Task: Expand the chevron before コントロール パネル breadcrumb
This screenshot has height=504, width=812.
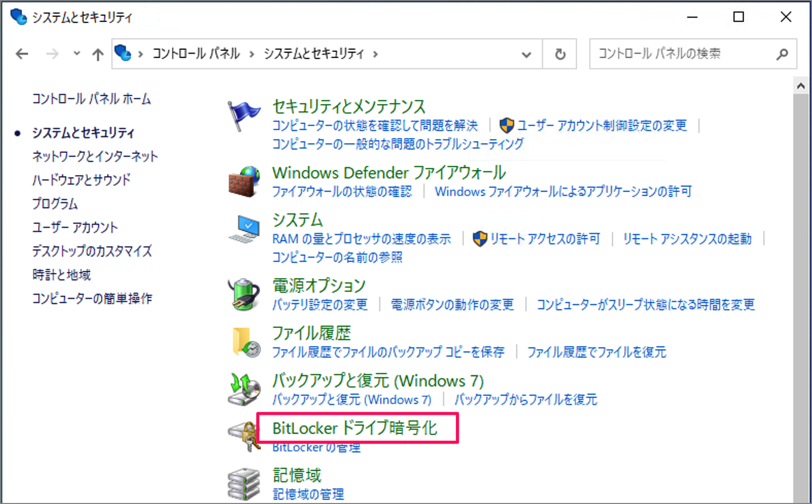Action: (x=140, y=54)
